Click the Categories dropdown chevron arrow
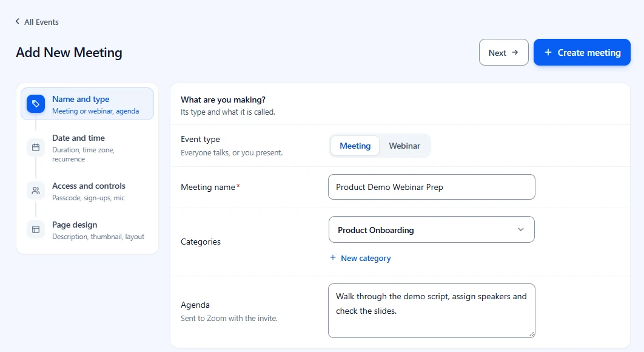644x352 pixels. click(x=521, y=229)
